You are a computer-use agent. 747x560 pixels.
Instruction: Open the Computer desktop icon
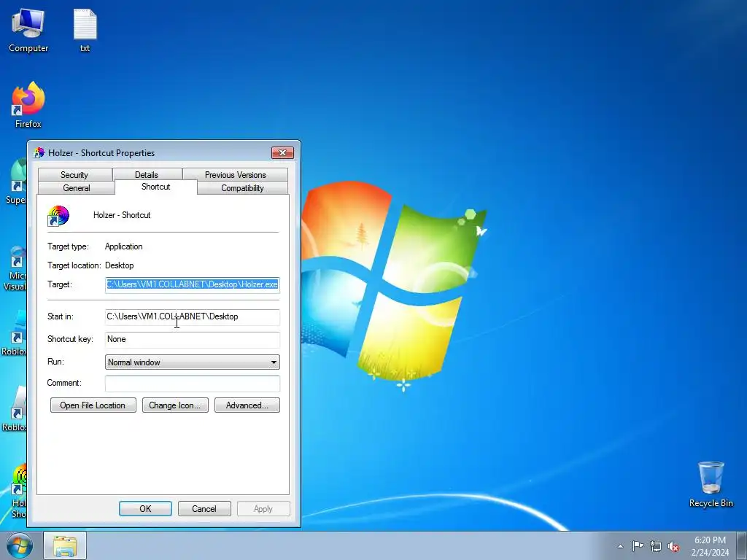28,31
